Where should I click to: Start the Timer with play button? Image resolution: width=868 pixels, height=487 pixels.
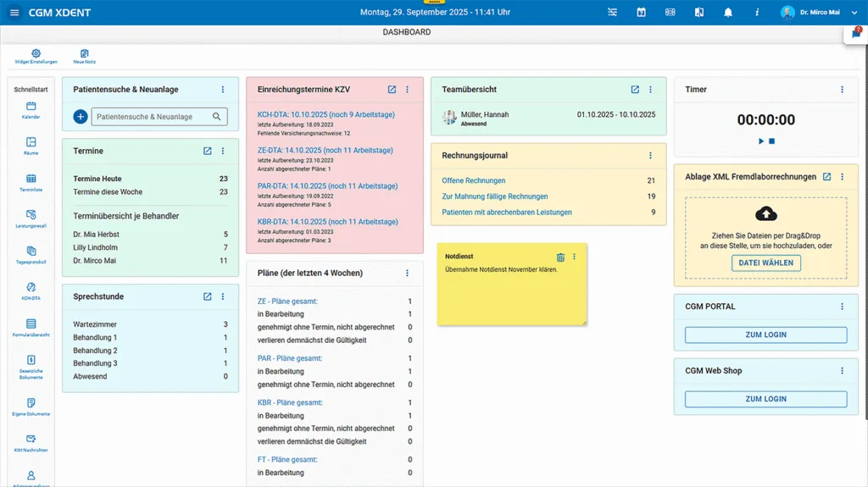coord(761,141)
